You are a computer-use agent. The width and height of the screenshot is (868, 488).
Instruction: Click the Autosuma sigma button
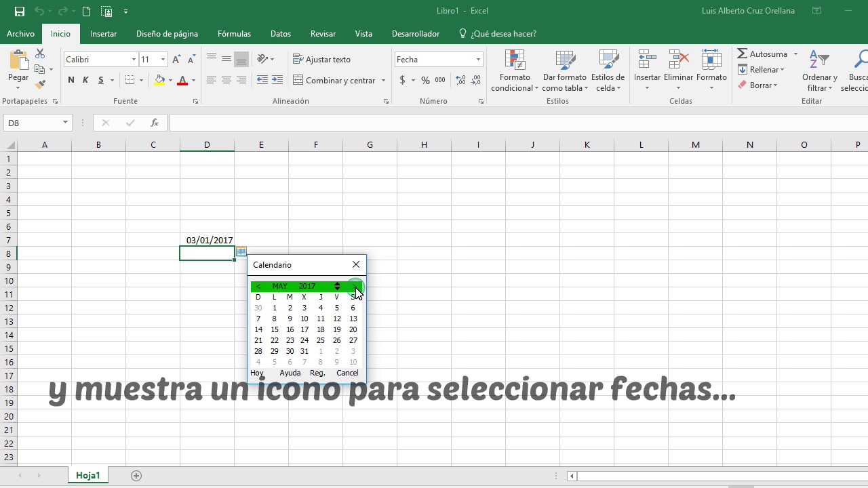(762, 54)
